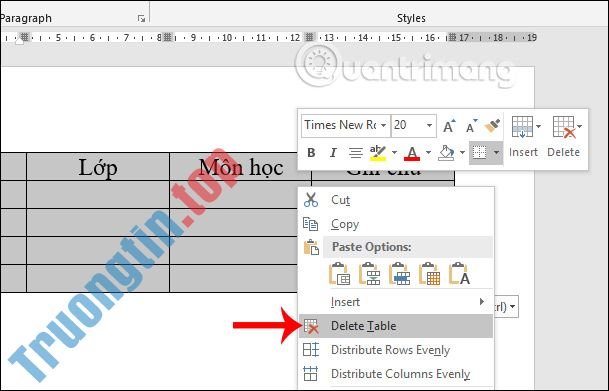Select Insert as New Rows paste option
Viewport: 609px width, 391px height.
(399, 274)
